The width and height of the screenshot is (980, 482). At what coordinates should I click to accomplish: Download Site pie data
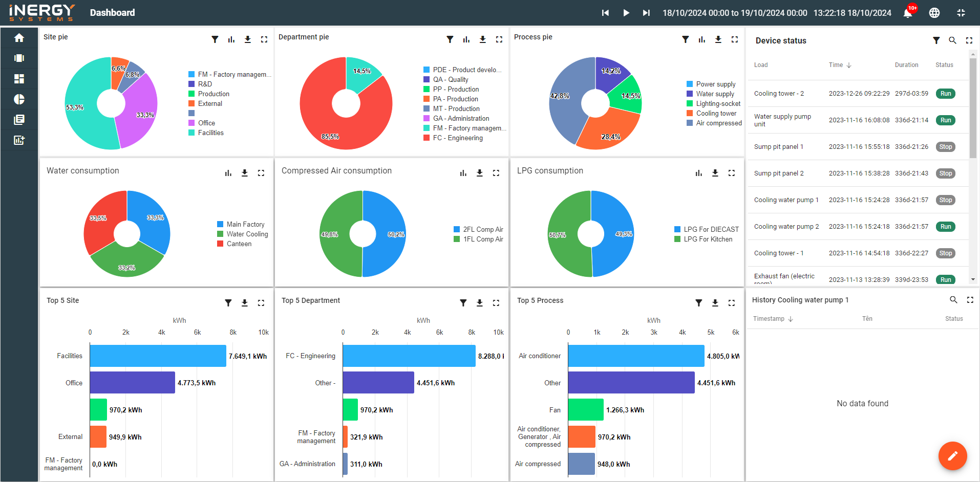coord(248,39)
